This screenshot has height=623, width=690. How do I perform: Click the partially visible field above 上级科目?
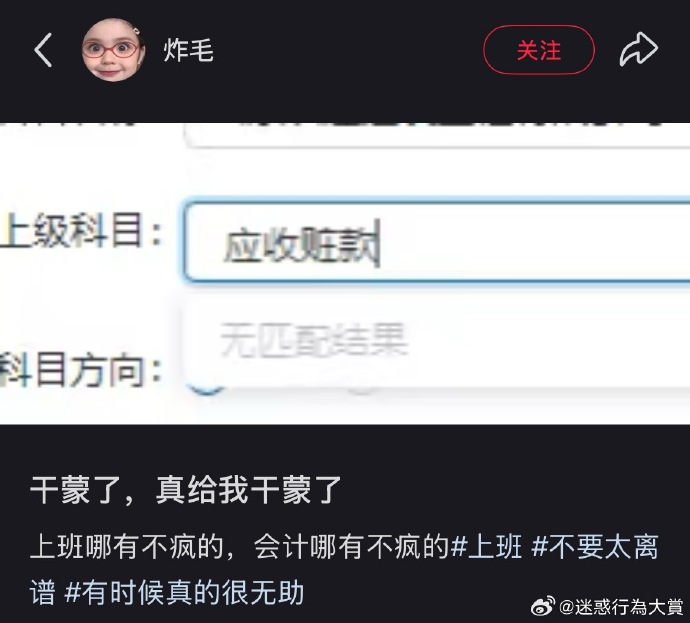point(437,135)
